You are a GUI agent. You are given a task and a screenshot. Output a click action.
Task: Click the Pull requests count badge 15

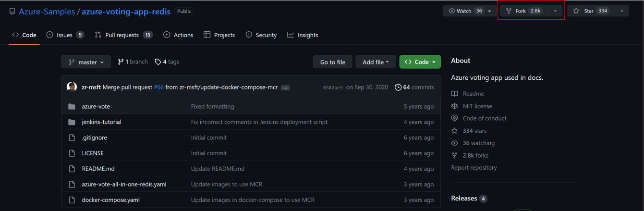pyautogui.click(x=147, y=35)
